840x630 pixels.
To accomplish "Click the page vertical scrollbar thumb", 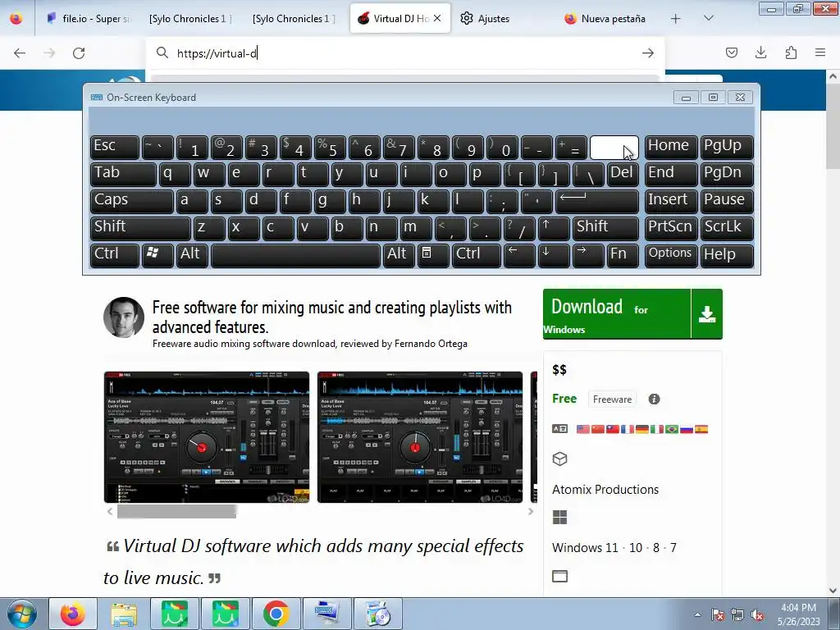I will [x=833, y=127].
